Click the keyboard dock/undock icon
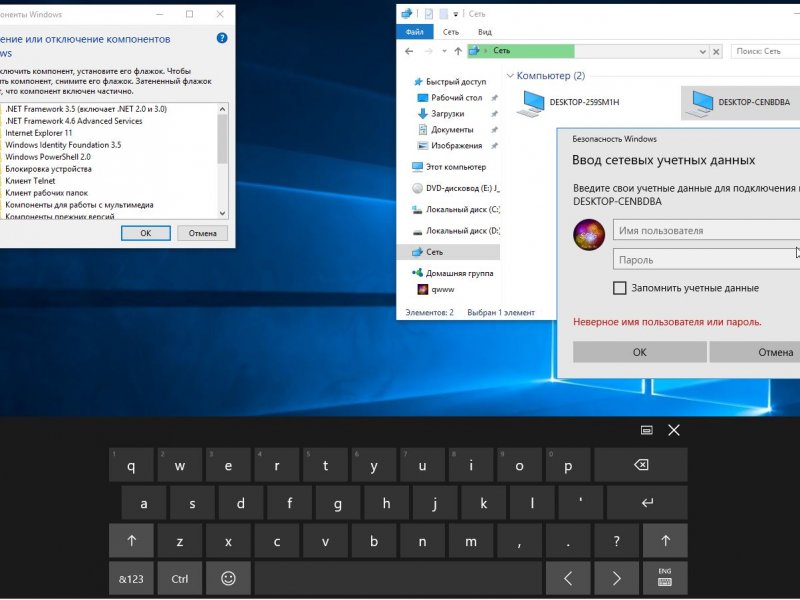Viewport: 800px width, 600px height. [x=646, y=430]
